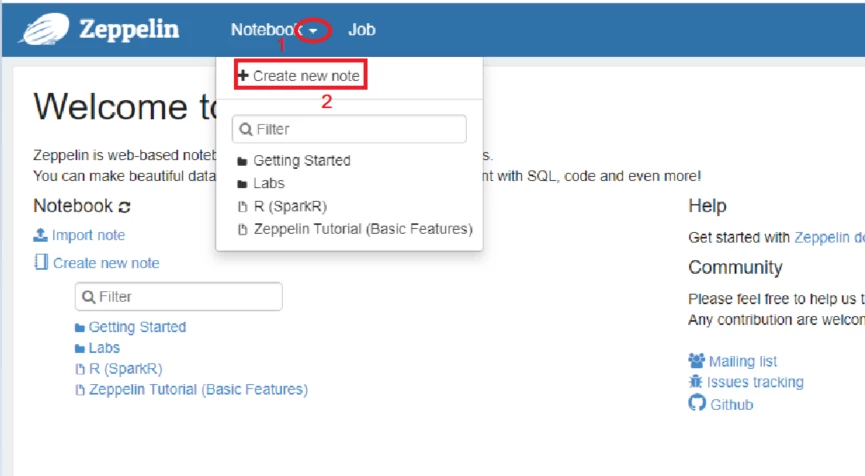Image resolution: width=865 pixels, height=476 pixels.
Task: Refresh the Notebook list with reload icon
Action: 125,207
